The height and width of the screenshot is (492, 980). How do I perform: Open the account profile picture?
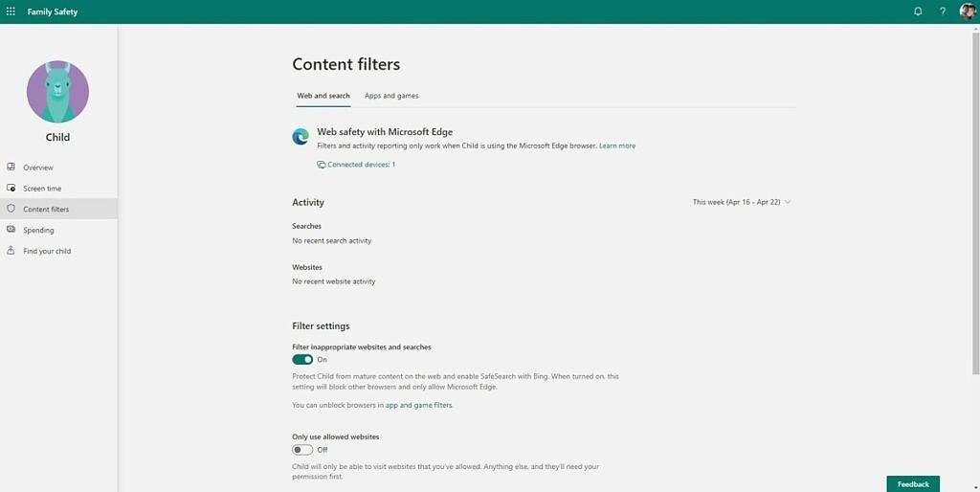[x=967, y=11]
